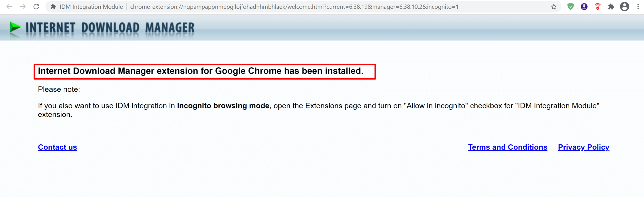Bookmark this page with the star icon
Viewport: 644px width, 197px height.
pos(553,7)
